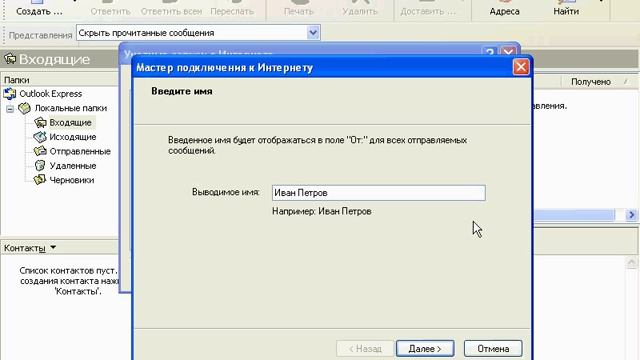Click the Удалить toolbar button

coord(360,8)
